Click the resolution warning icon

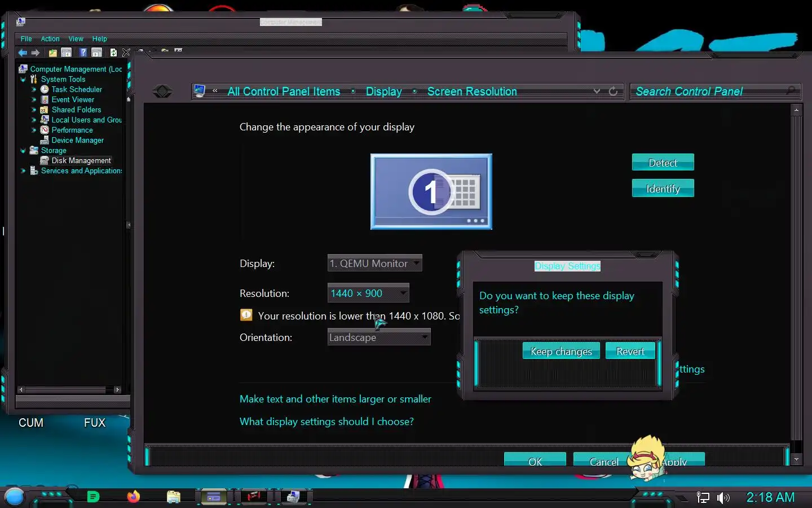(x=246, y=315)
